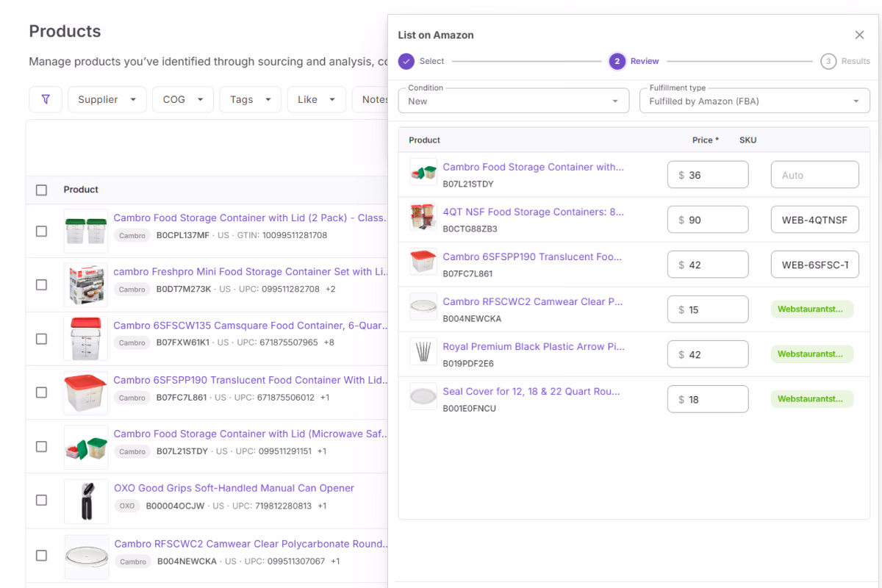Click the Freshpro Mini set thumbnail
This screenshot has height=588, width=882.
pyautogui.click(x=86, y=284)
